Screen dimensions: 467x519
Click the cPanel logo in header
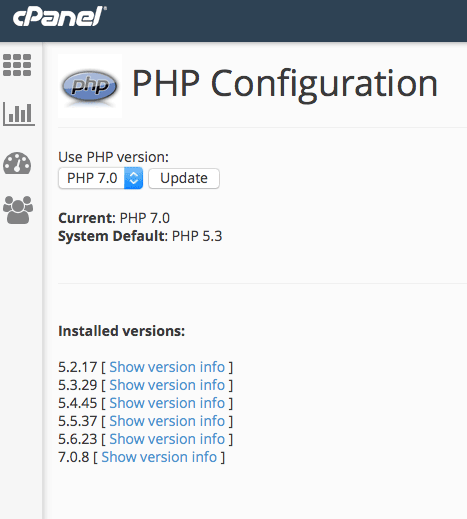pos(60,16)
